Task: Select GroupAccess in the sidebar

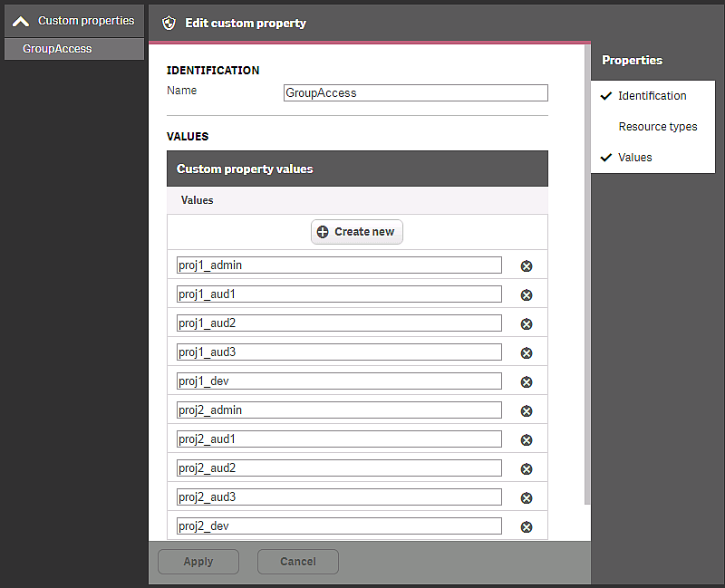Action: coord(54,48)
